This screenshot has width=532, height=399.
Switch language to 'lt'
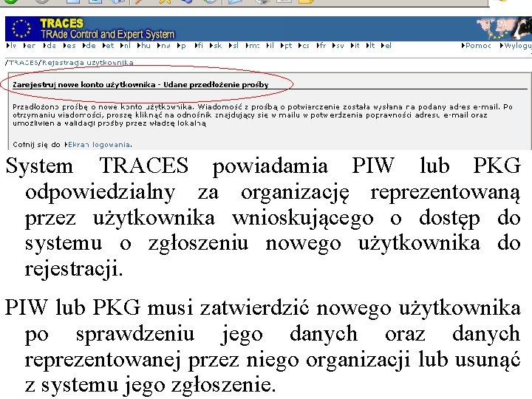tap(370, 46)
